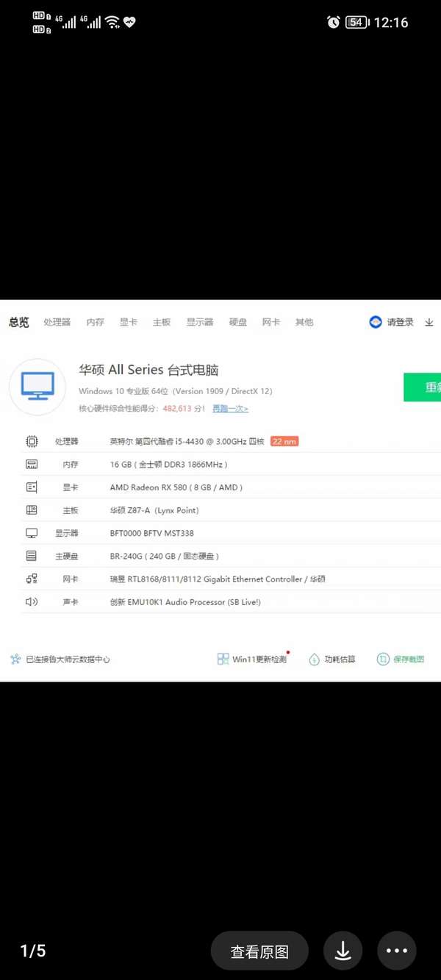Open 功耗估算 power estimation
The height and width of the screenshot is (980, 441).
coord(340,659)
